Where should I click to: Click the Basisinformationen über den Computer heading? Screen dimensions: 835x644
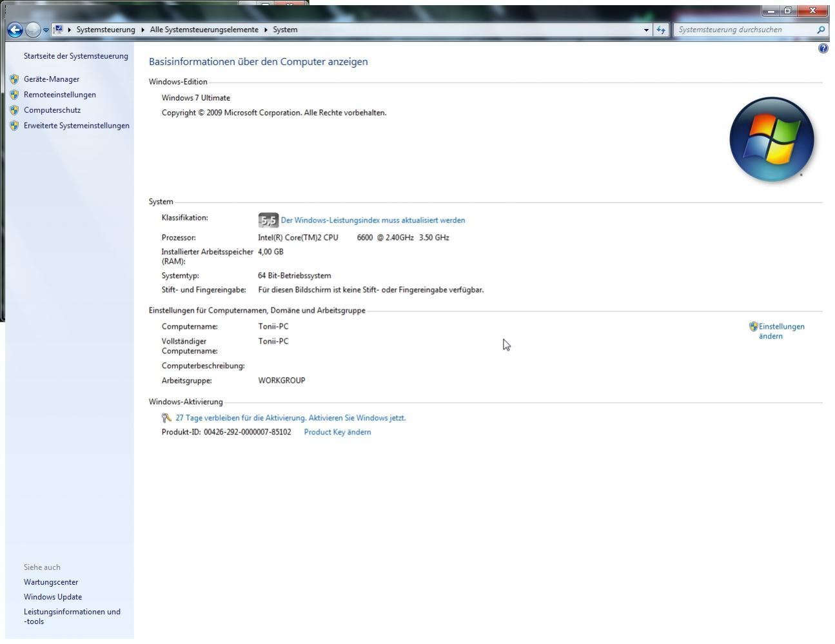tap(259, 62)
